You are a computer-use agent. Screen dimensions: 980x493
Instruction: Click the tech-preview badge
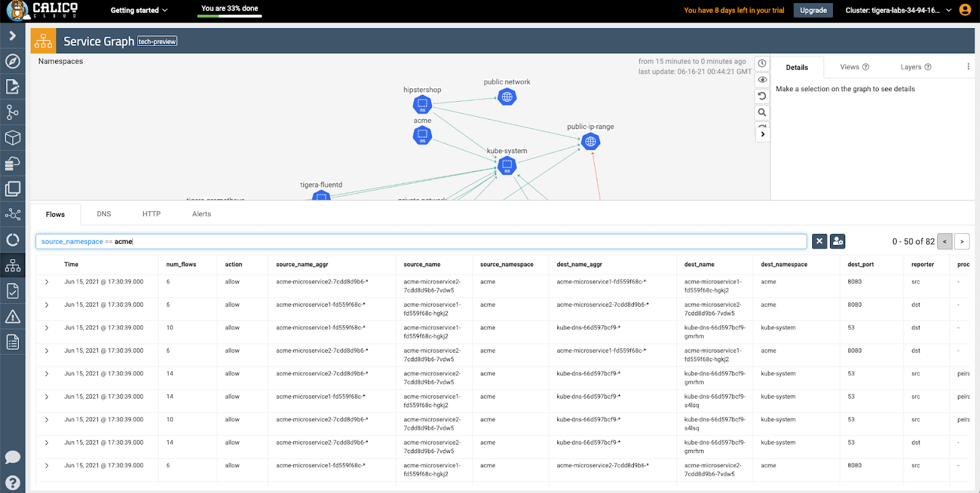pyautogui.click(x=157, y=42)
